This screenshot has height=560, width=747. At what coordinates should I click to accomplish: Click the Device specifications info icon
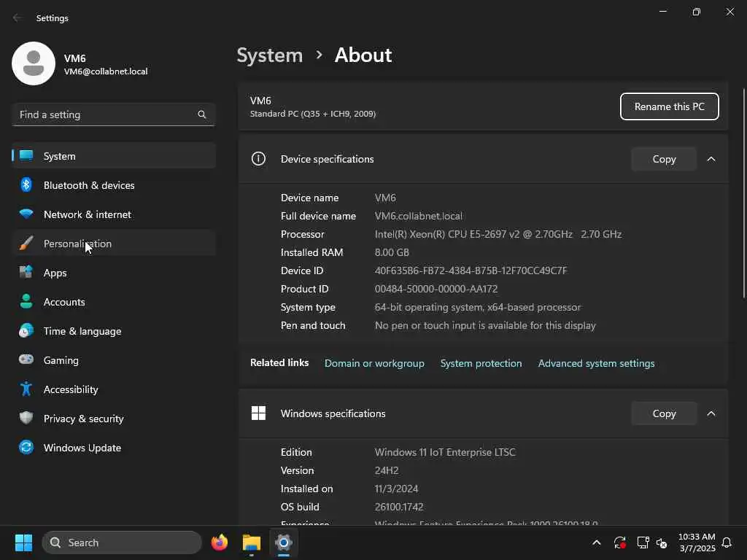258,158
